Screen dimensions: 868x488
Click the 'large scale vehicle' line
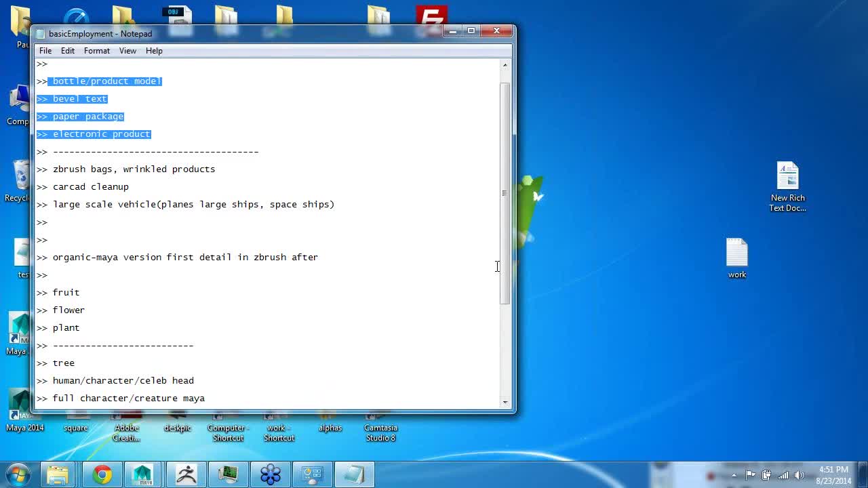[x=193, y=205]
